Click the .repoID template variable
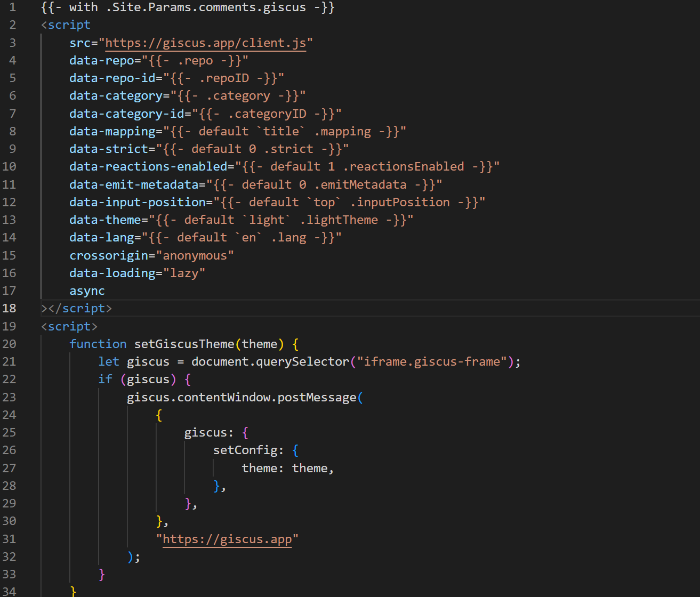 (x=223, y=78)
